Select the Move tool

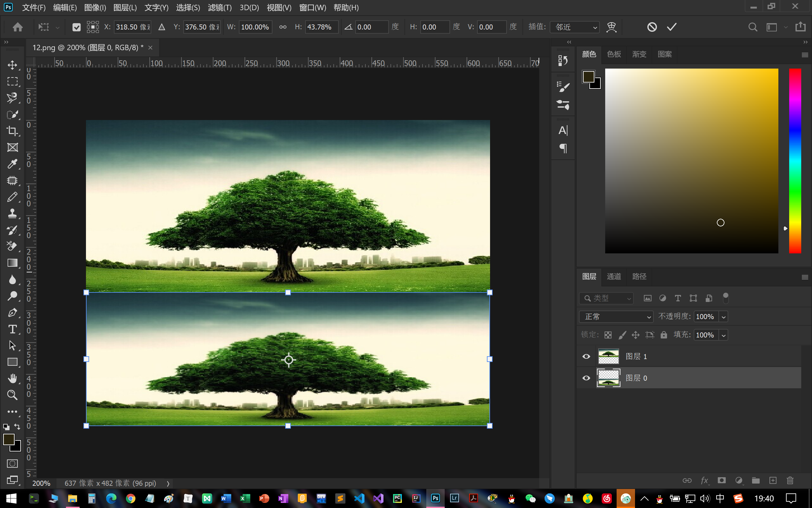12,65
